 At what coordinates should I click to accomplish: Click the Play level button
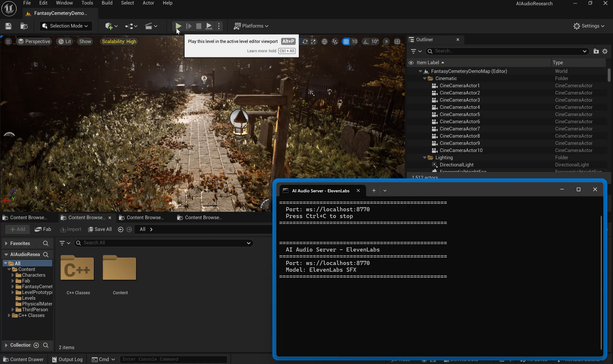(x=178, y=26)
